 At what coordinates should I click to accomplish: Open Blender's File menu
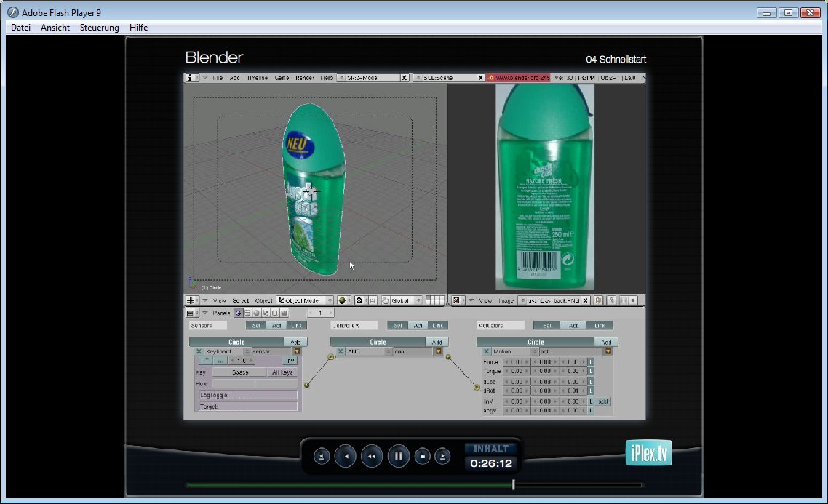(x=218, y=78)
